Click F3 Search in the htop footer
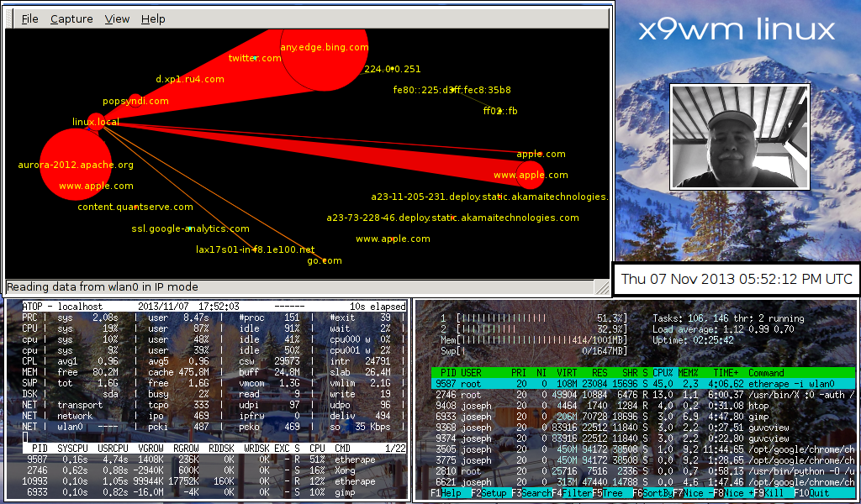861x504 pixels. [x=531, y=493]
